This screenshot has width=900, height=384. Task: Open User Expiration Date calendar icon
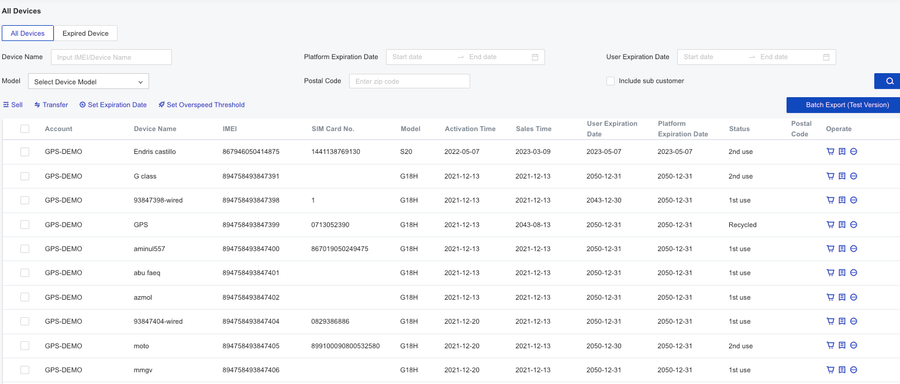[x=827, y=57]
